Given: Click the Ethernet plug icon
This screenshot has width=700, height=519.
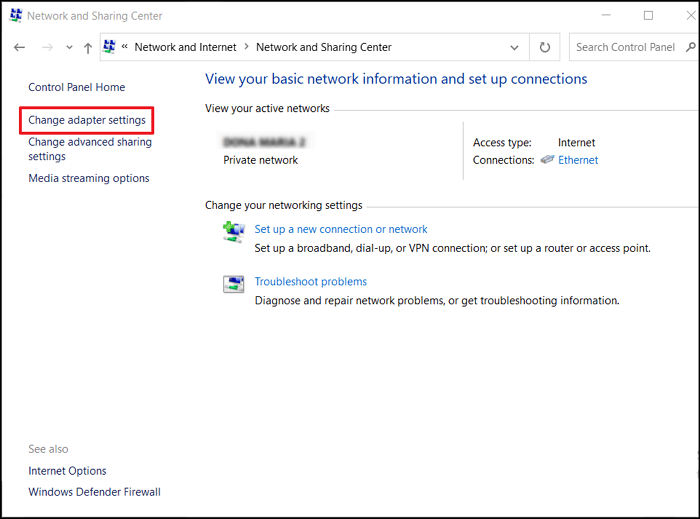Looking at the screenshot, I should [547, 159].
